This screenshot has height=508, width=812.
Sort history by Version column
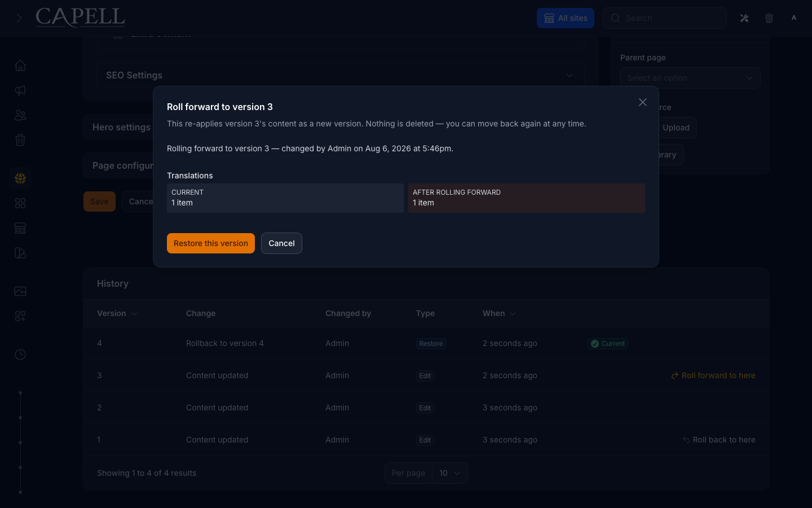point(117,313)
